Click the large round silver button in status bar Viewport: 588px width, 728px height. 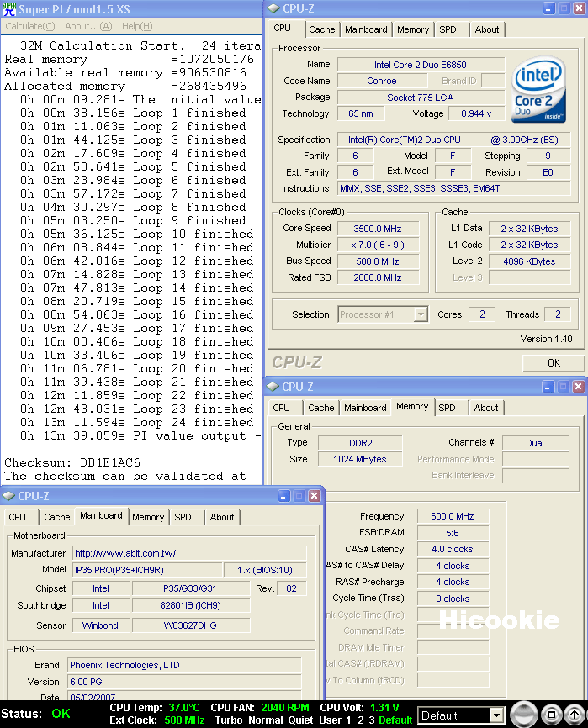pos(524,714)
